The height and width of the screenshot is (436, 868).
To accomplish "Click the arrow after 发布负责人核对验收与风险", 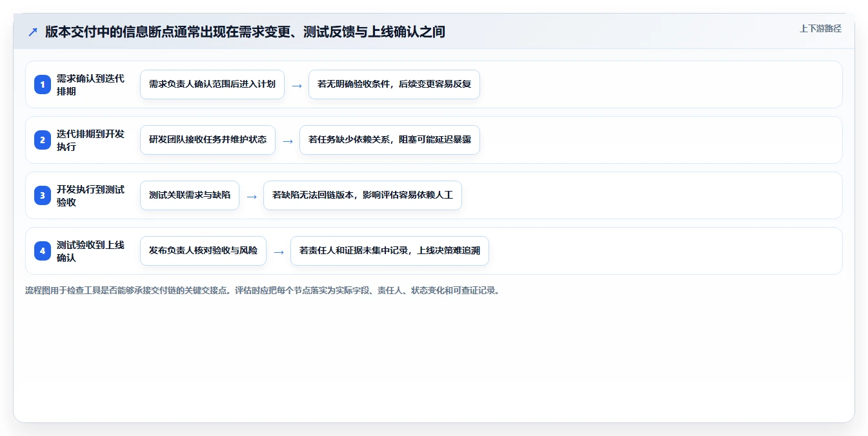I will pyautogui.click(x=279, y=252).
